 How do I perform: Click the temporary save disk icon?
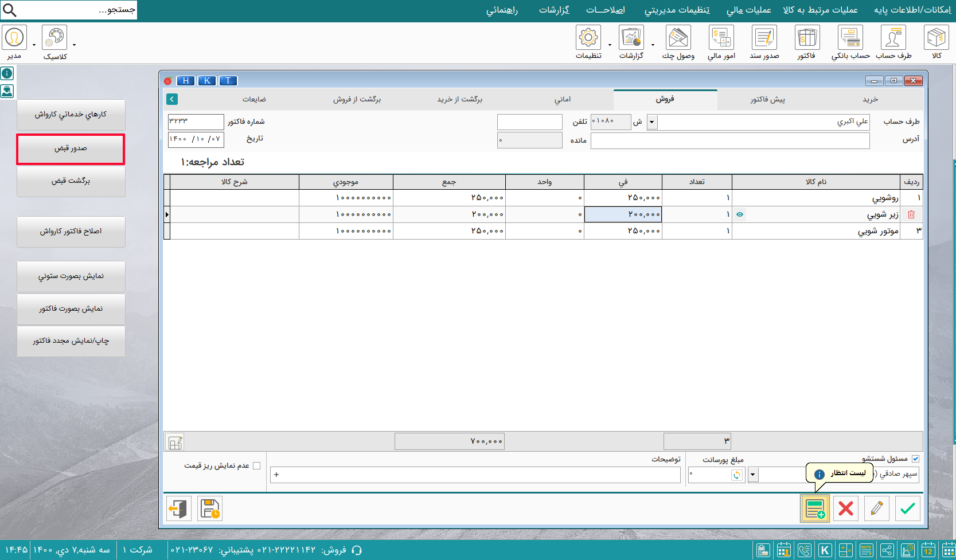(x=210, y=508)
